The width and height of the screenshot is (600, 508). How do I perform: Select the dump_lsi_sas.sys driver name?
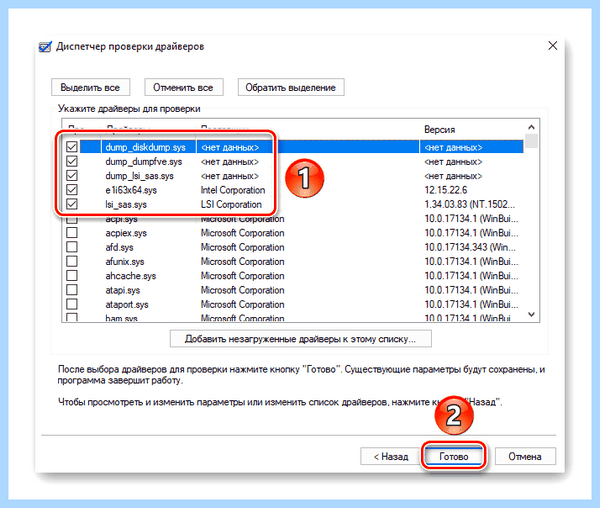[140, 176]
